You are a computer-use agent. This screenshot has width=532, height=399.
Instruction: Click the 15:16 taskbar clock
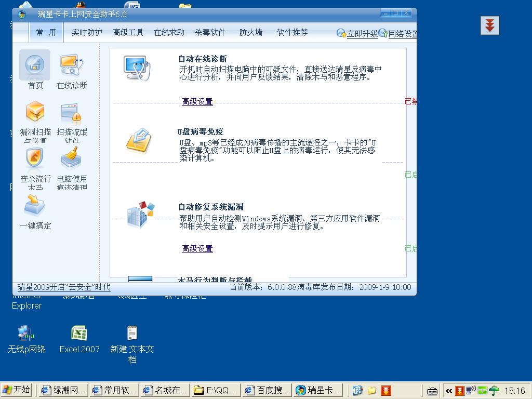[x=514, y=391]
